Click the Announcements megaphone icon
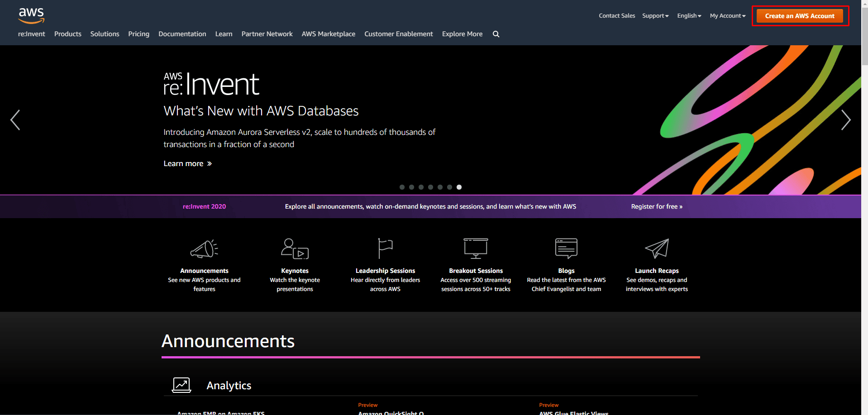This screenshot has height=415, width=868. (x=204, y=248)
